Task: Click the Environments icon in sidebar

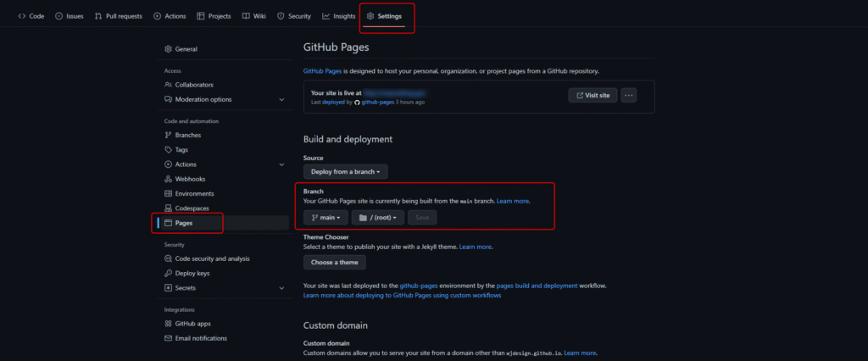Action: click(x=168, y=194)
